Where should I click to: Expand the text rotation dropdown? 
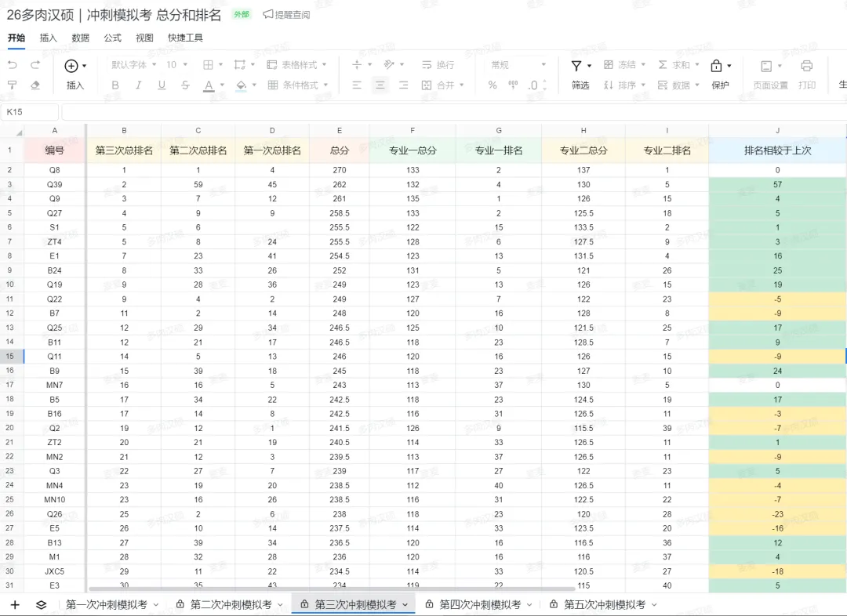[402, 65]
